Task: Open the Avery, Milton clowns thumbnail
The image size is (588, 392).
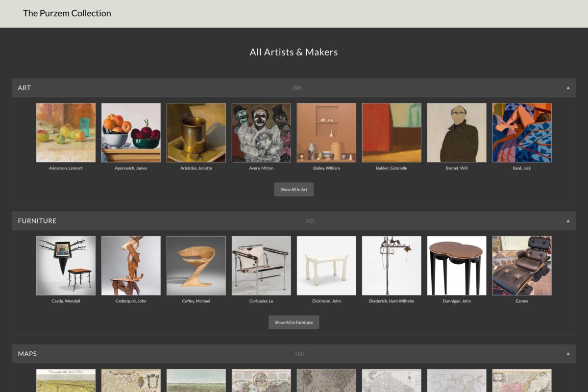Action: (261, 132)
